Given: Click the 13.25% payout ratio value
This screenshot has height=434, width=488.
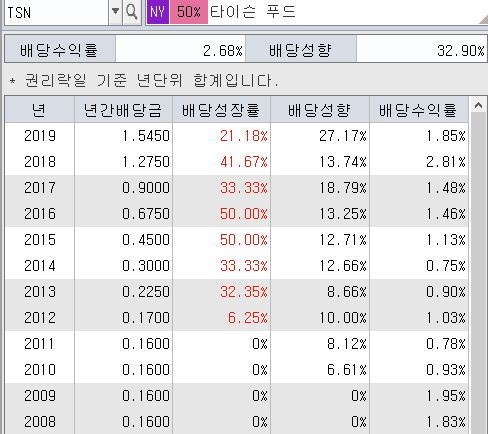Looking at the screenshot, I should coord(342,214).
